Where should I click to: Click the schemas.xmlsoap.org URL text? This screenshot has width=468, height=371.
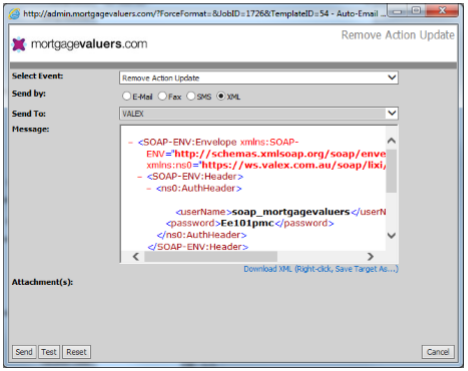[x=280, y=154]
